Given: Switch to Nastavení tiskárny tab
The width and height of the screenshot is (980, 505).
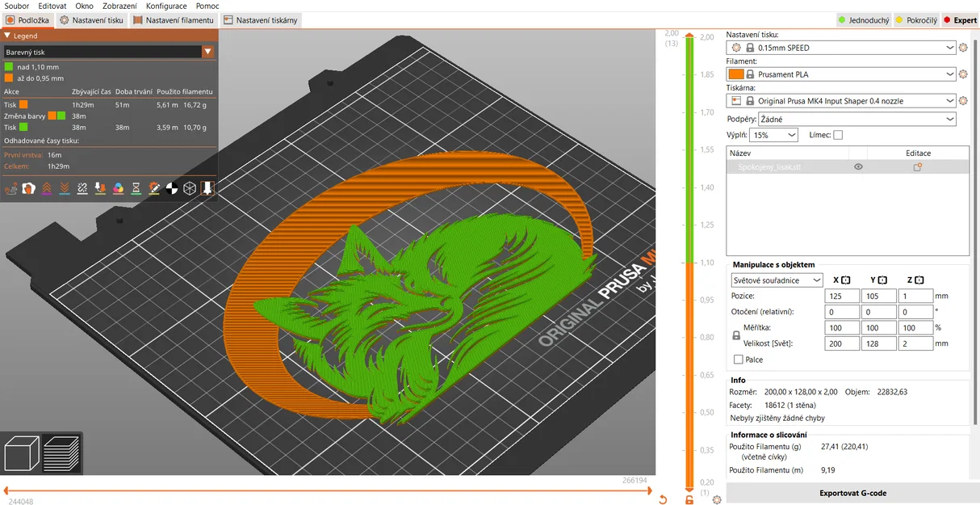Looking at the screenshot, I should click(x=261, y=20).
